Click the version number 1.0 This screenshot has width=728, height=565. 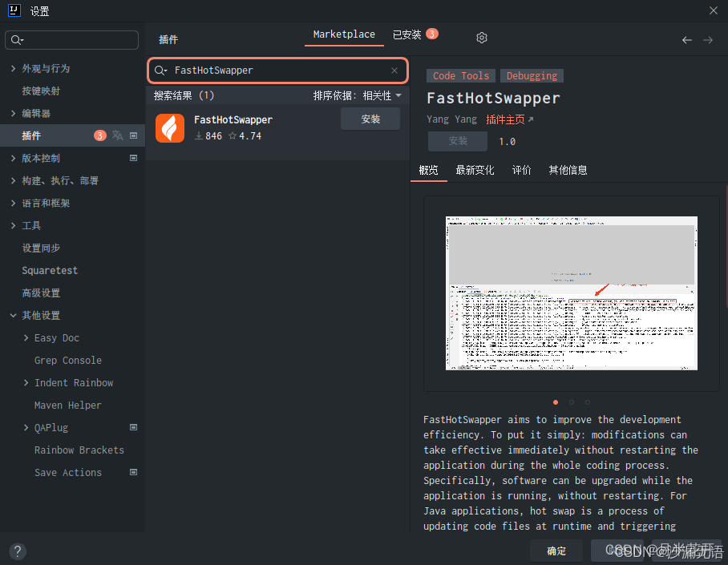pos(507,142)
